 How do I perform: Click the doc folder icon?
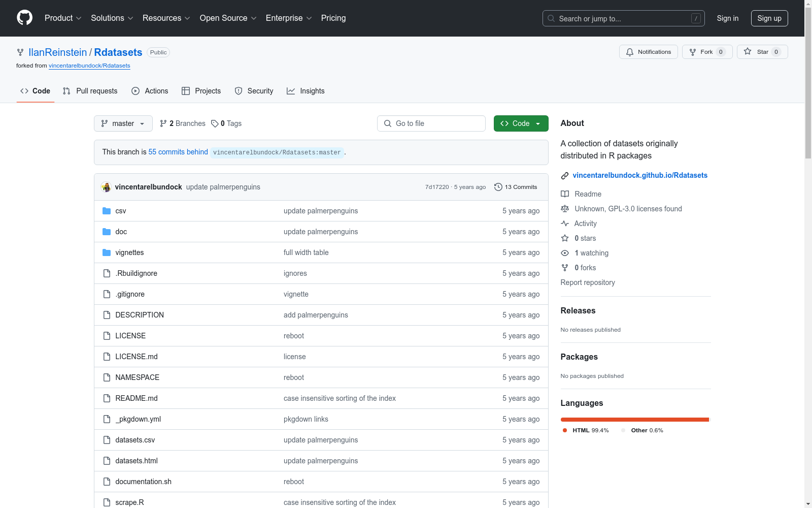pos(107,232)
